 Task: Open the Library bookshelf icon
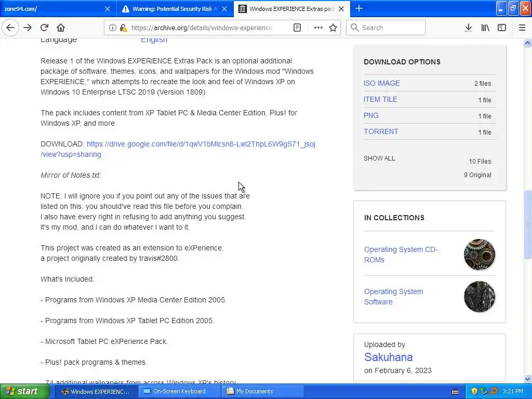(x=485, y=28)
